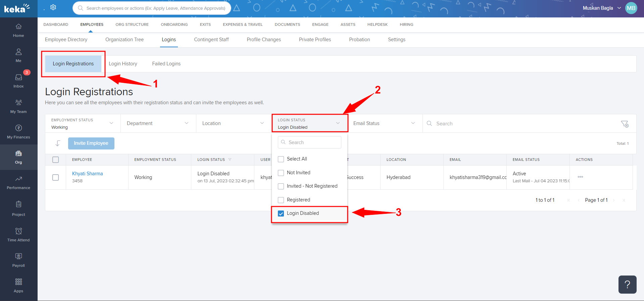Check the Not Invited option
Image resolution: width=644 pixels, height=301 pixels.
click(x=281, y=173)
